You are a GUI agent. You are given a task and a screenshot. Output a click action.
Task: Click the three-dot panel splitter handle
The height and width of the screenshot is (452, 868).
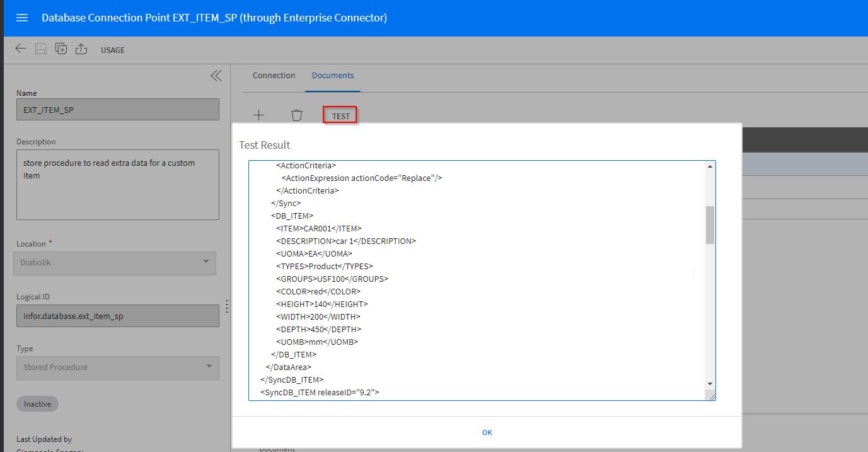pyautogui.click(x=227, y=307)
